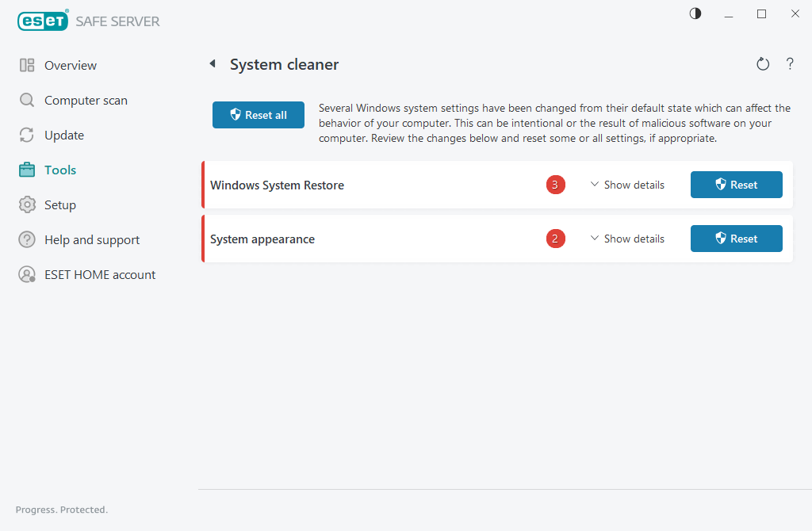Toggle the contrast theme icon

point(695,13)
